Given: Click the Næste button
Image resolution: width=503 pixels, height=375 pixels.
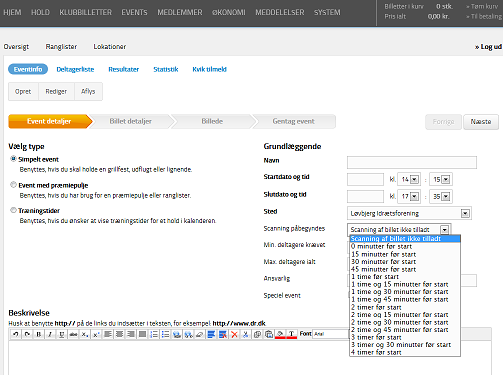Looking at the screenshot, I should [x=481, y=122].
